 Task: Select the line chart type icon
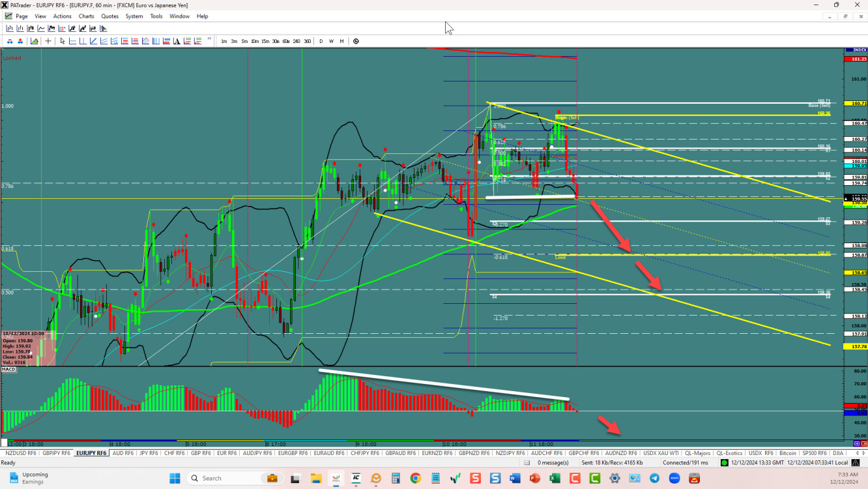pos(41,28)
